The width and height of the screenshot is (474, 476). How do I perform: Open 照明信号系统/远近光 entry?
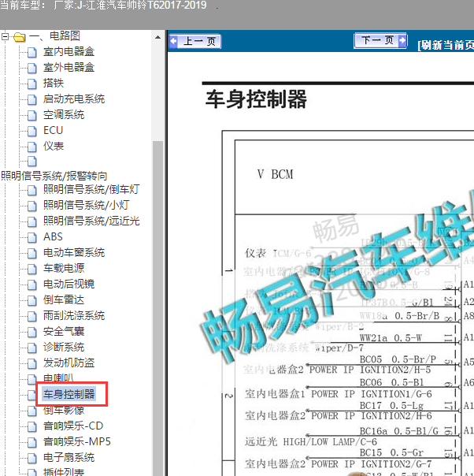(91, 221)
